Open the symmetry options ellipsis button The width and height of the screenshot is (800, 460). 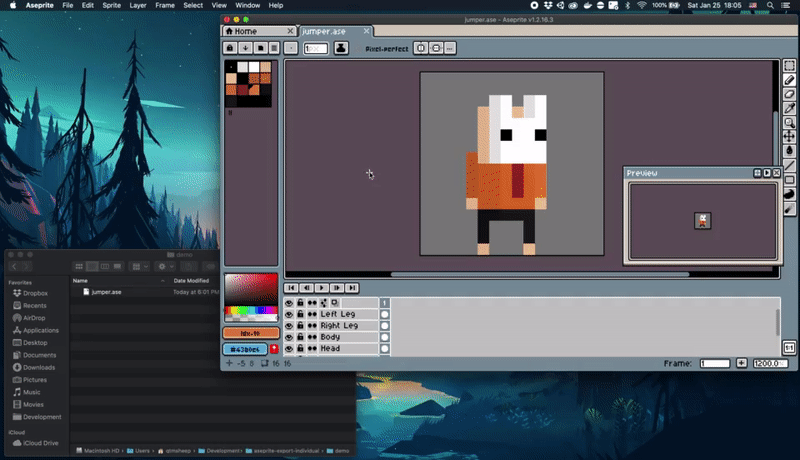click(449, 48)
